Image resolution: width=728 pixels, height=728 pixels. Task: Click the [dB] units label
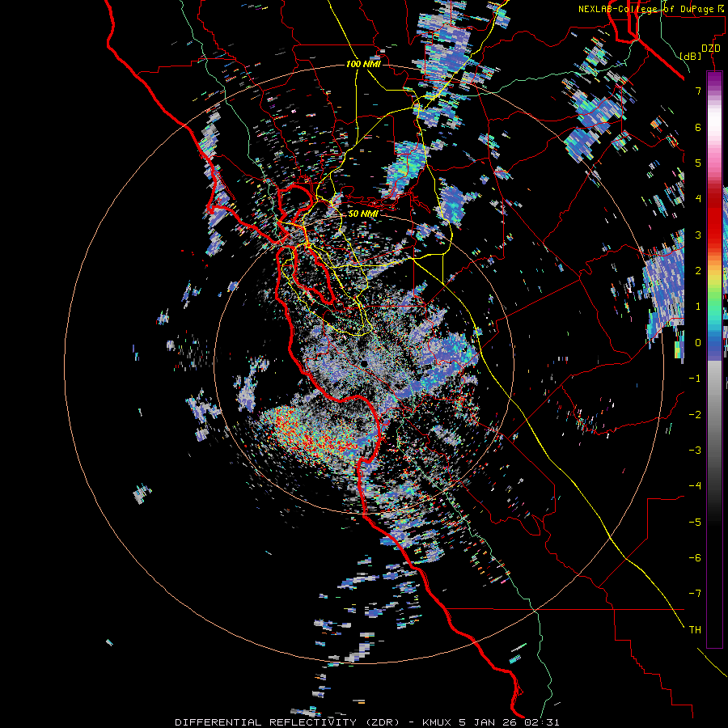point(691,56)
